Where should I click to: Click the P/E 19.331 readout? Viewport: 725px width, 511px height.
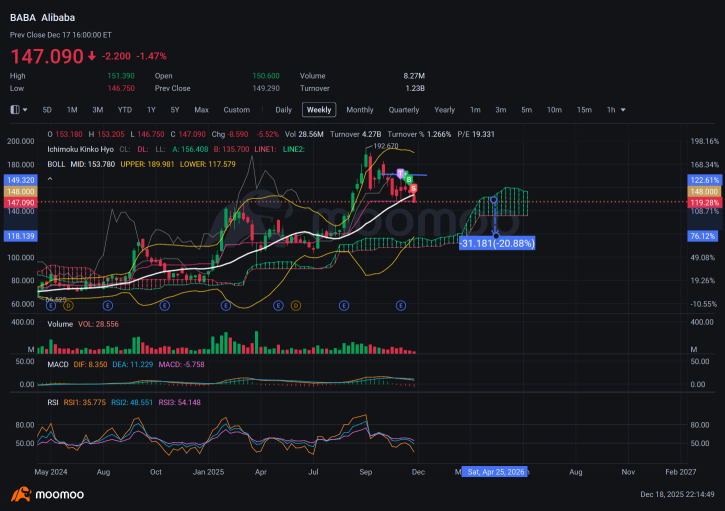(x=476, y=134)
